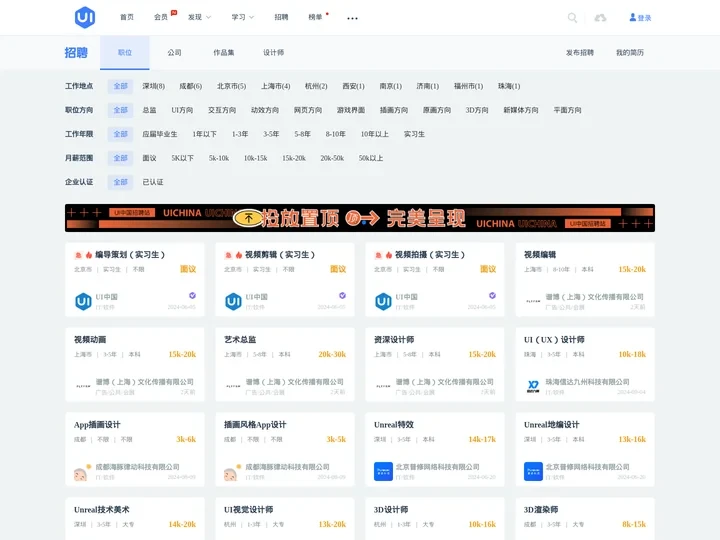The height and width of the screenshot is (540, 720).
Task: Click UI中国 logo in 视频剪辑 card
Action: [233, 302]
